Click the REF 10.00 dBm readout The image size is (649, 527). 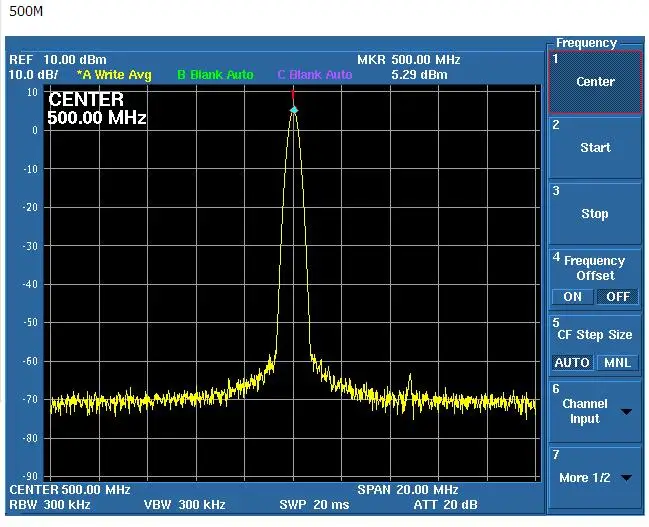58,60
